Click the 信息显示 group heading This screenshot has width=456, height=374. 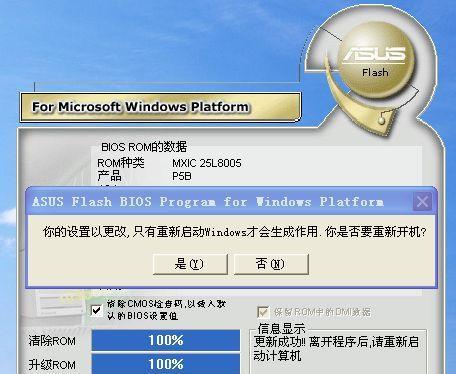[281, 329]
